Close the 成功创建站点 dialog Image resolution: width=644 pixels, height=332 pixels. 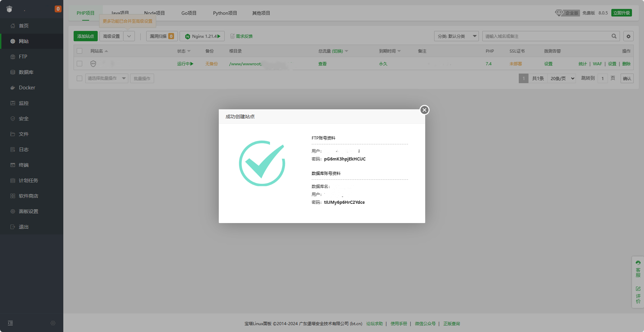tap(425, 110)
